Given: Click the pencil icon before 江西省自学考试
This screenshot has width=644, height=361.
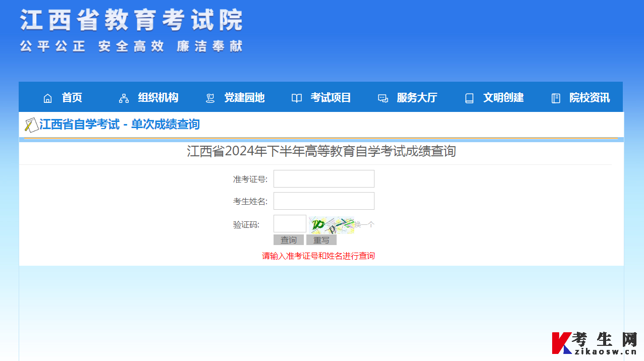Looking at the screenshot, I should (x=31, y=124).
